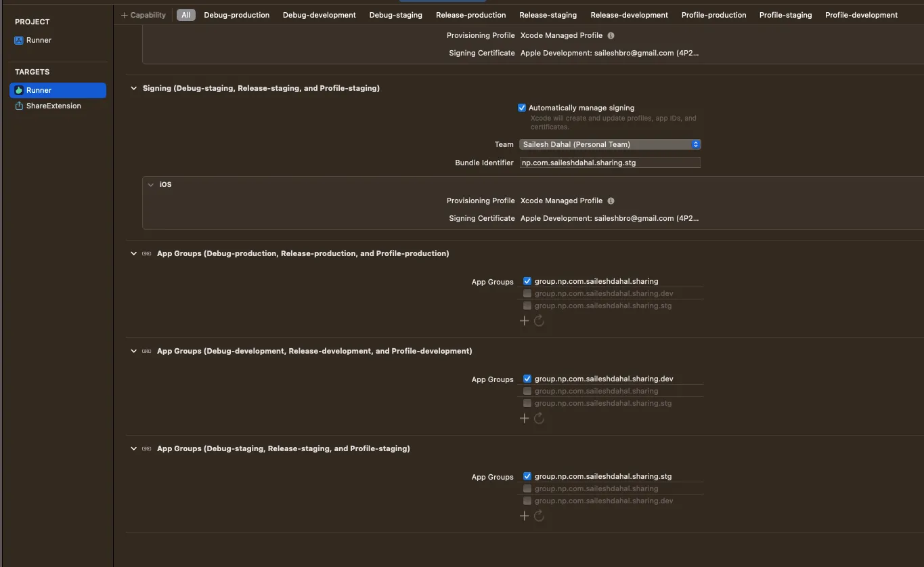Select the All configurations tab

point(186,15)
